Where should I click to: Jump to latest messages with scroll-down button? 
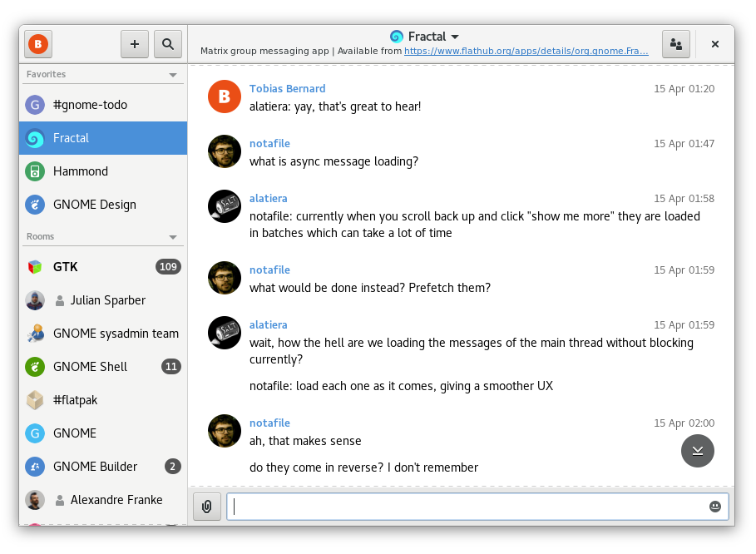tap(698, 451)
